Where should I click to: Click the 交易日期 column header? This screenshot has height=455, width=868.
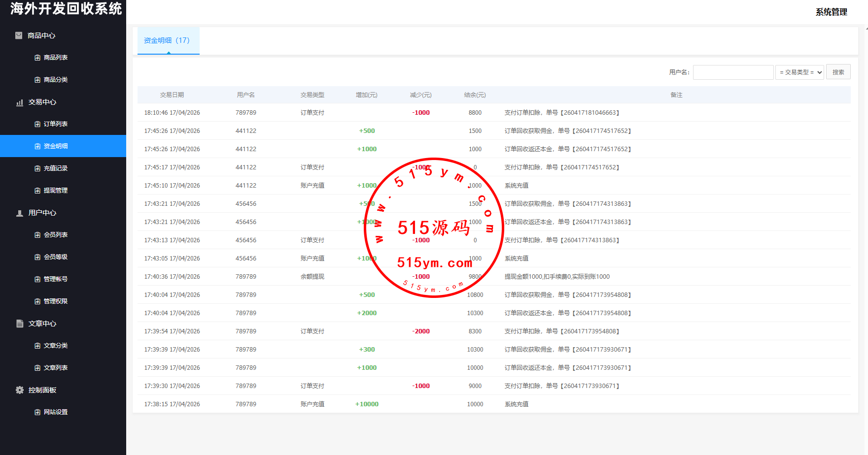click(172, 95)
